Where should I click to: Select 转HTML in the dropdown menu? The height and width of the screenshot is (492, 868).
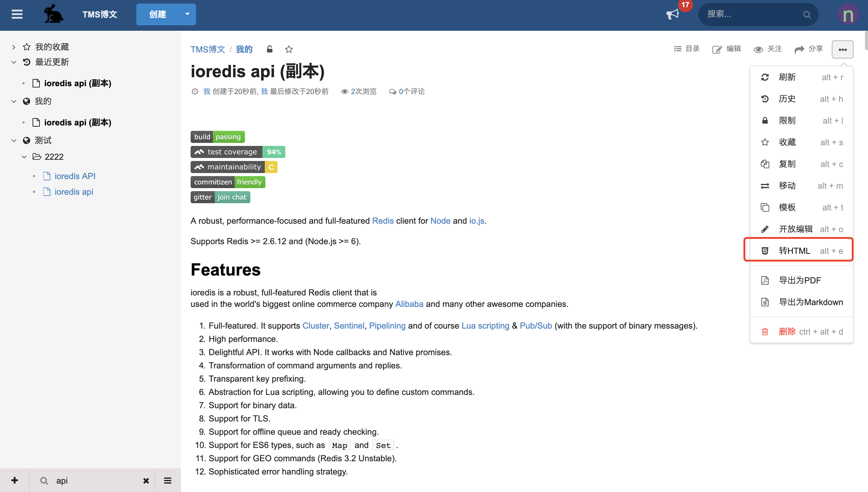(x=801, y=251)
